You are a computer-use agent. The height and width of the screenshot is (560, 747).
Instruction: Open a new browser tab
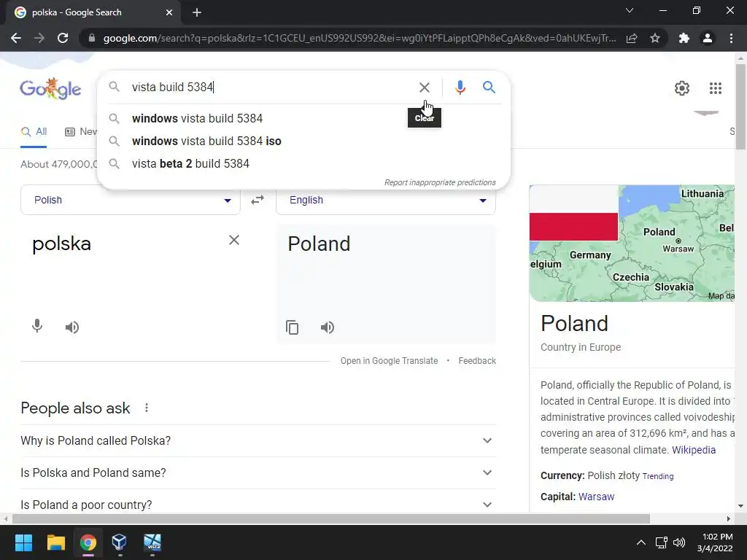pyautogui.click(x=197, y=12)
